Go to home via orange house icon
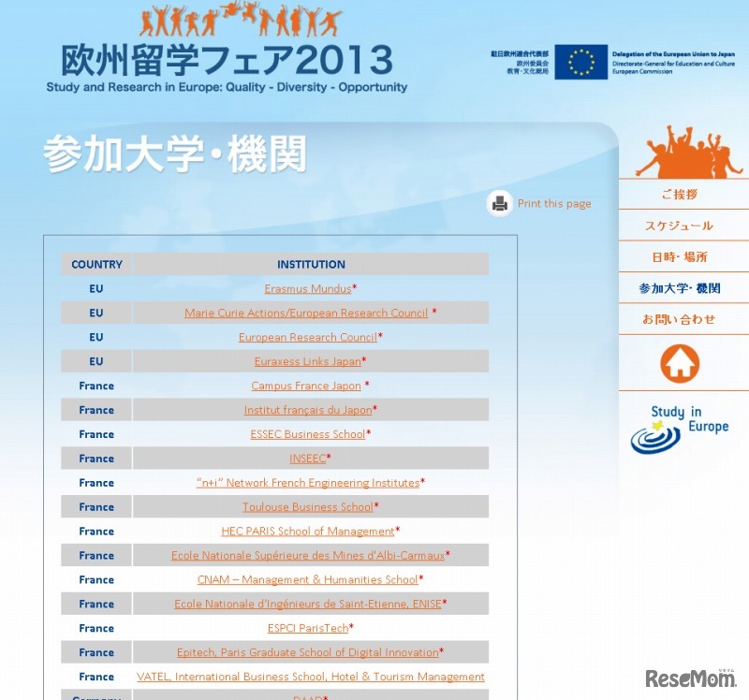The width and height of the screenshot is (749, 700). pyautogui.click(x=680, y=363)
